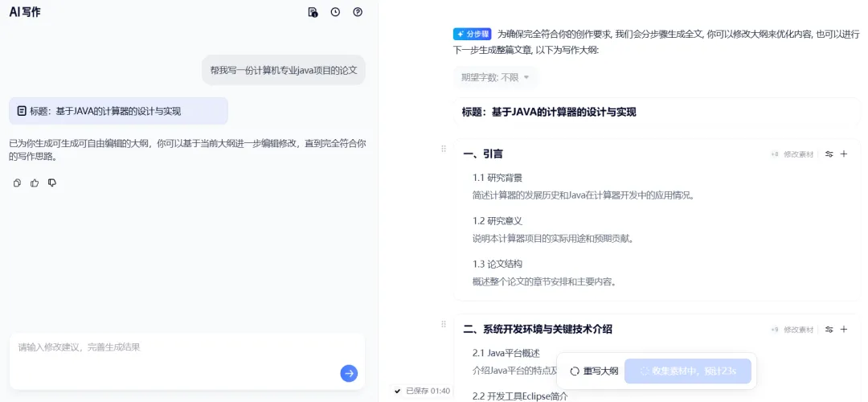
Task: Select the 1.2 研究意义 subheading
Action: click(x=497, y=221)
